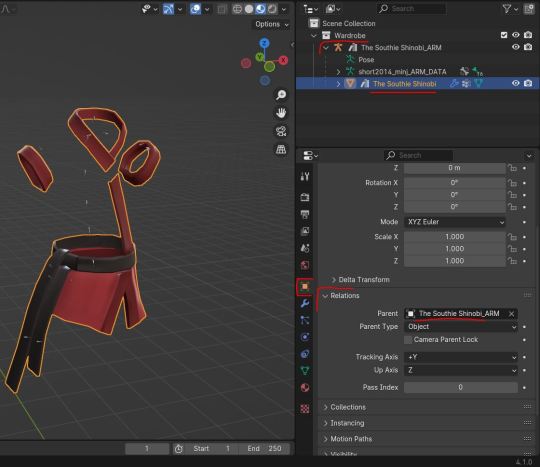
Task: Open the Tool properties tab
Action: click(x=305, y=177)
